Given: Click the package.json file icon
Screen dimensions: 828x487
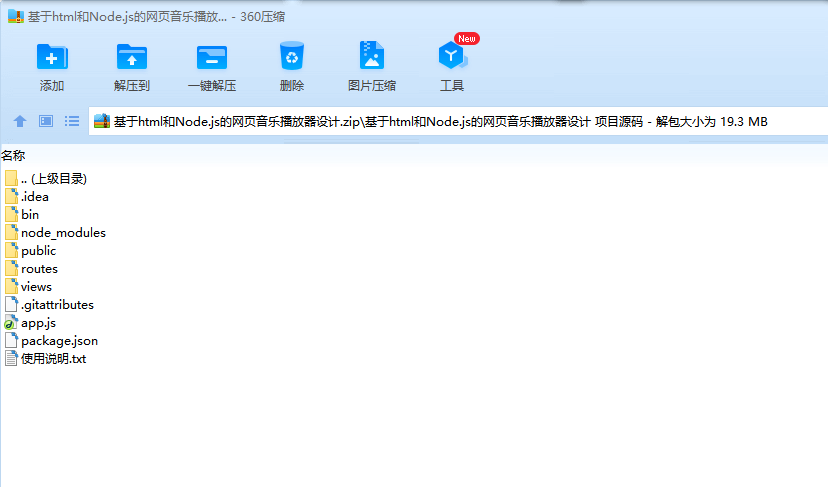Looking at the screenshot, I should pyautogui.click(x=11, y=340).
